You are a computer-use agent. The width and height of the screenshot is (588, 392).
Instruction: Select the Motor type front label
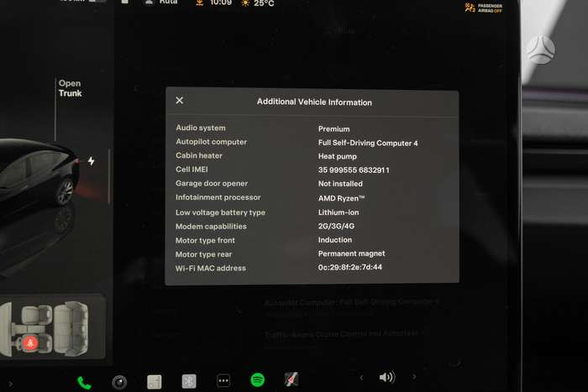coord(205,240)
